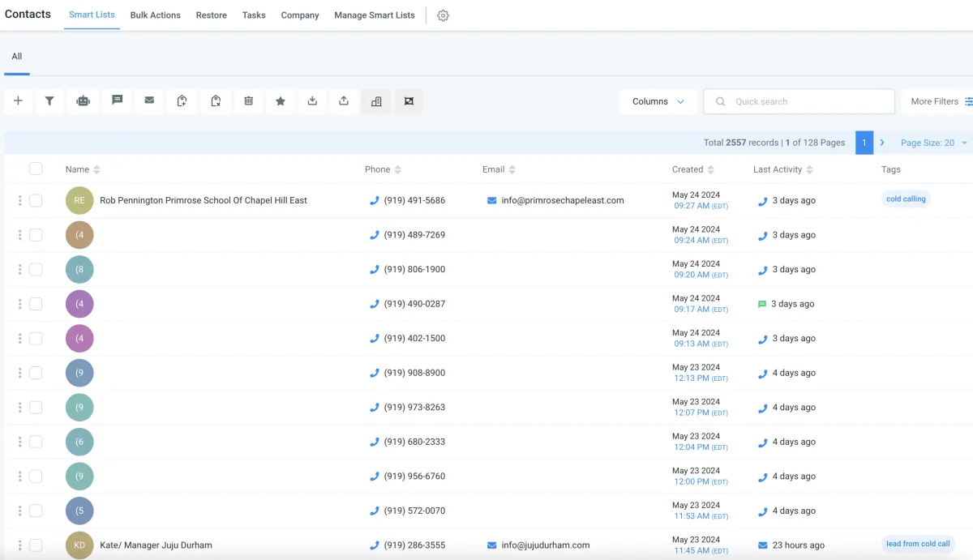Open the funnel filter tool
Viewport: 973px width, 560px height.
tap(49, 101)
